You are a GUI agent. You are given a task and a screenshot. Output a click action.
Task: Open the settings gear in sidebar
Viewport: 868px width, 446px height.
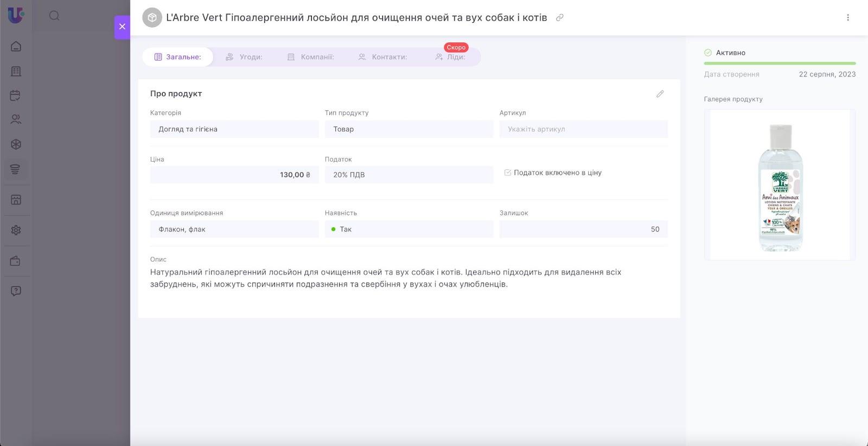tap(16, 230)
